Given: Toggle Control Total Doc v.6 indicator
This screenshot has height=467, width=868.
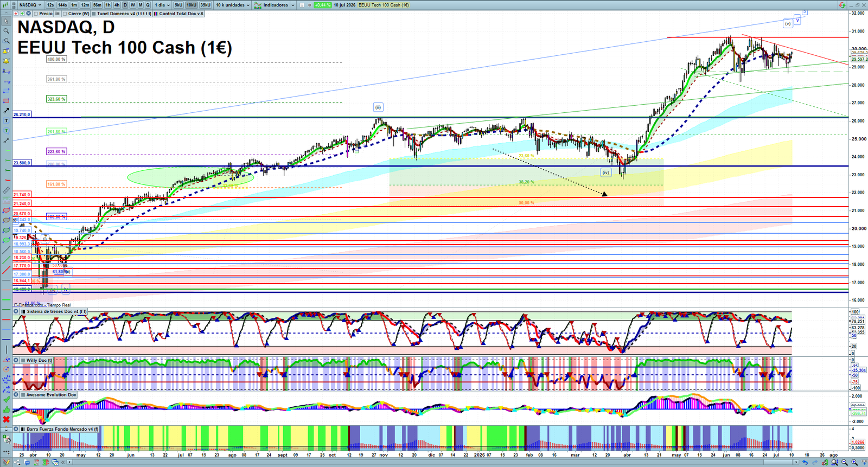Looking at the screenshot, I should pyautogui.click(x=156, y=14).
